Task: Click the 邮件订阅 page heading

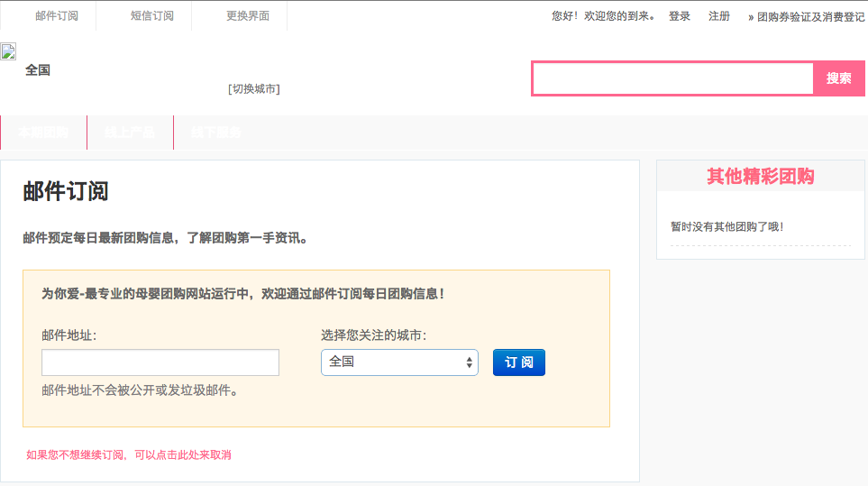Action: pos(66,192)
